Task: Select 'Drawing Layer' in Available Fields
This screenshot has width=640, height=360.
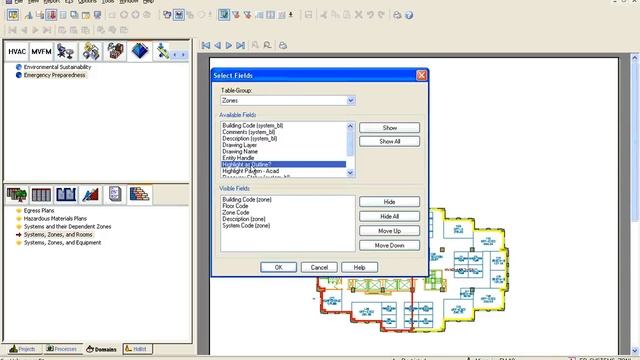Action: coord(240,145)
